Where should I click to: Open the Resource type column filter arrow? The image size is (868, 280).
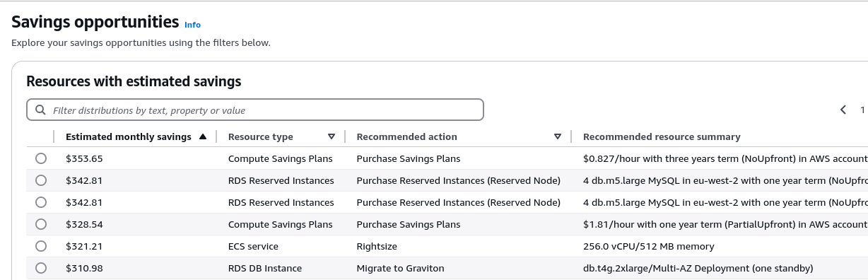pyautogui.click(x=332, y=136)
